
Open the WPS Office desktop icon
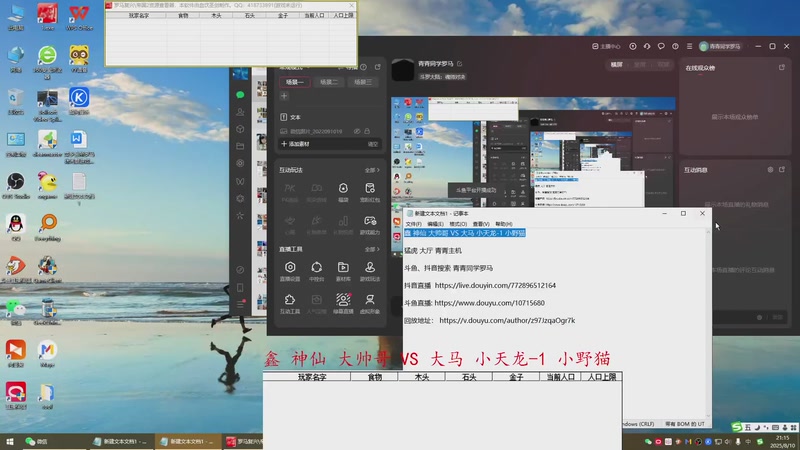point(79,17)
